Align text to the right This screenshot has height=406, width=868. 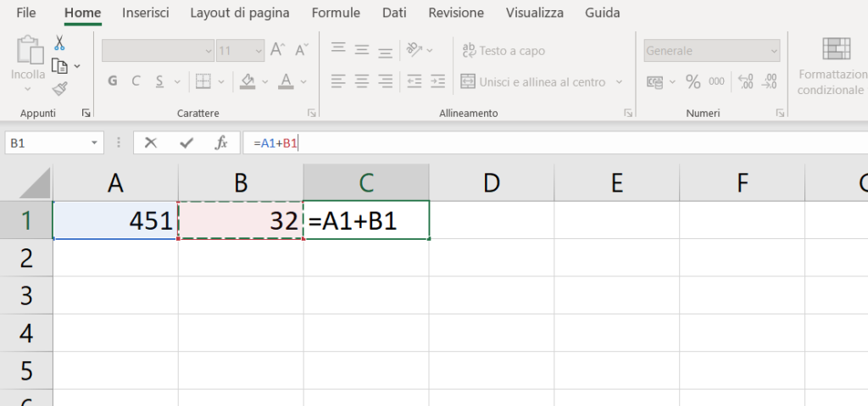pyautogui.click(x=386, y=82)
